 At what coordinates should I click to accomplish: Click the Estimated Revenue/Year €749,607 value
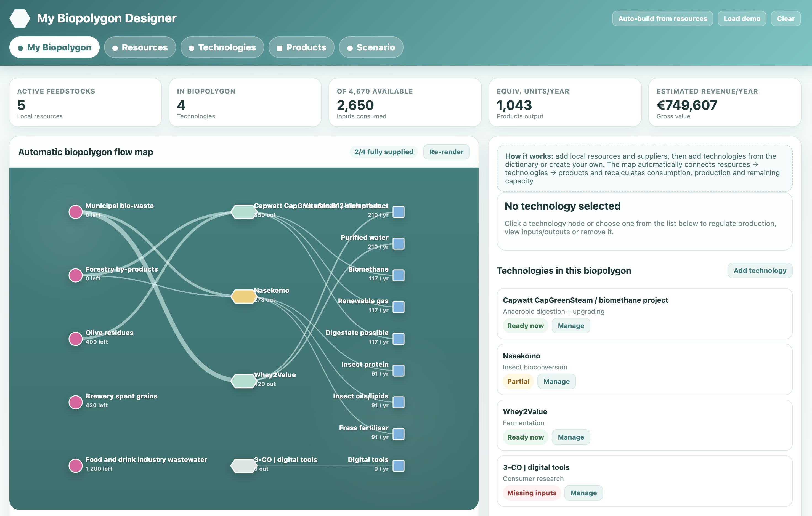pyautogui.click(x=687, y=105)
